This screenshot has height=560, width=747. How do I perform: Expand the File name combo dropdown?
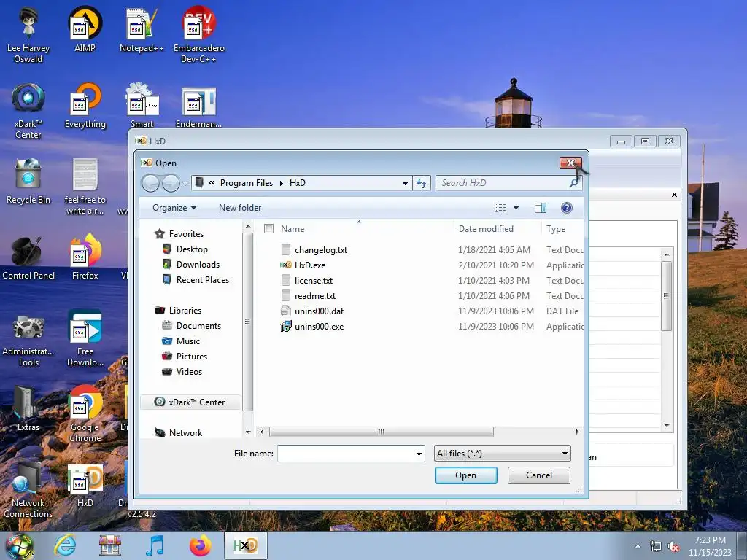coord(419,454)
